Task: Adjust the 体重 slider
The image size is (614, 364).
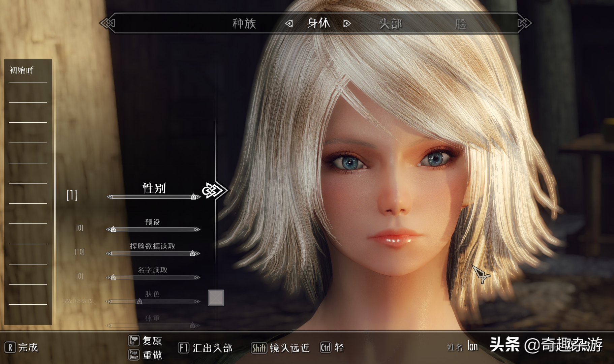Action: [153, 325]
